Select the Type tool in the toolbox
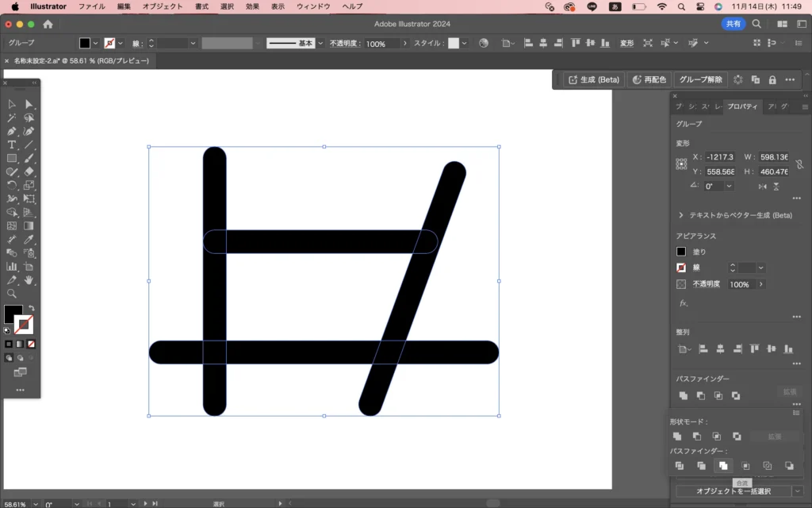 [x=12, y=144]
